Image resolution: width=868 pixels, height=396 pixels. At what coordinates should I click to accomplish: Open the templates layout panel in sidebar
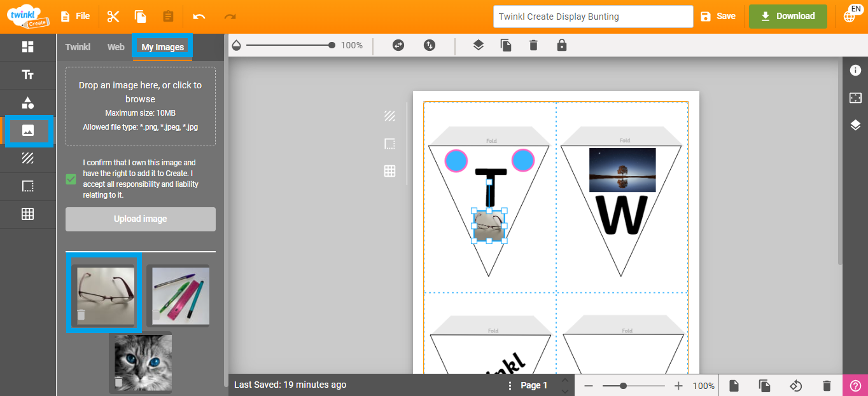coord(28,47)
